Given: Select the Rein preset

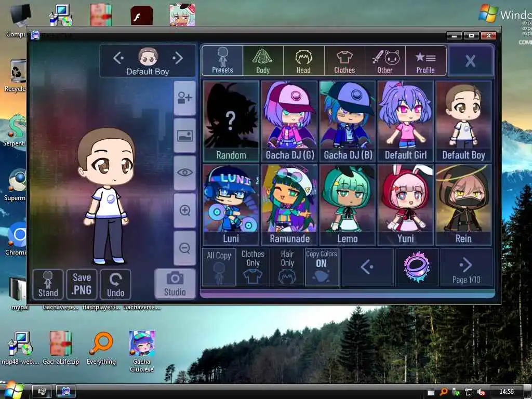Looking at the screenshot, I should click(463, 205).
